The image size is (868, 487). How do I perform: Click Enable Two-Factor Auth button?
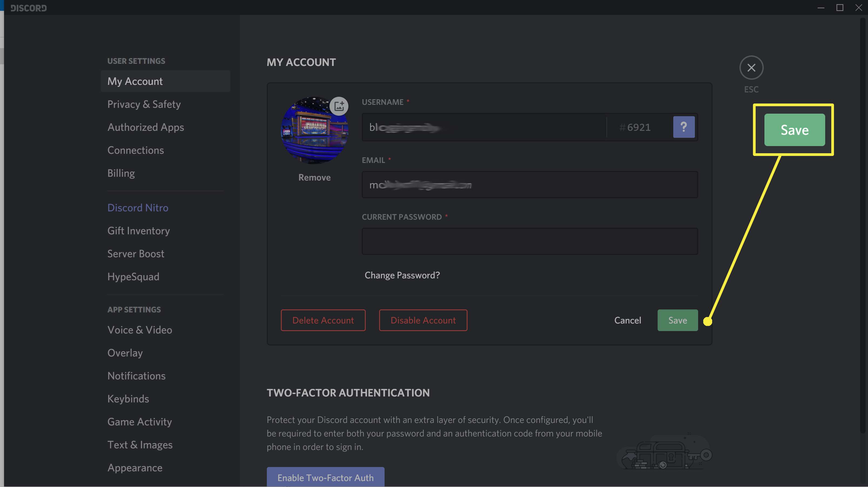325,477
